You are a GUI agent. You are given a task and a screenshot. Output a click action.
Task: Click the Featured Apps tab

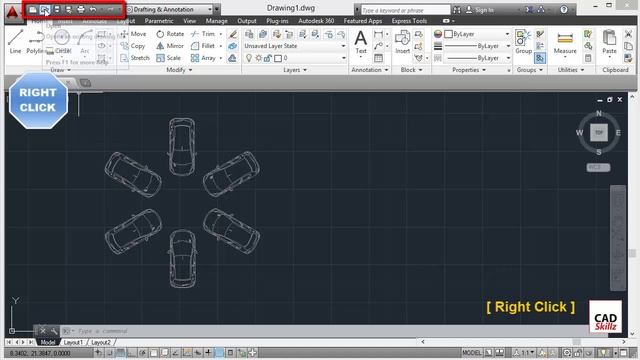362,21
